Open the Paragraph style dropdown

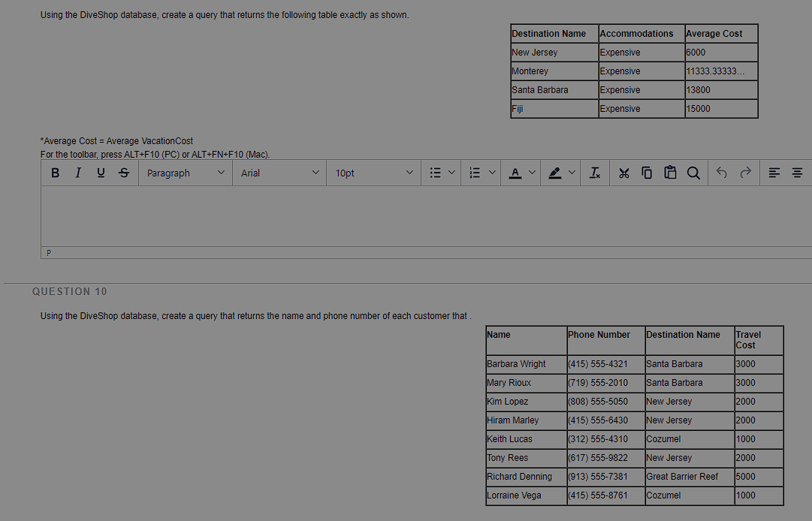click(185, 173)
